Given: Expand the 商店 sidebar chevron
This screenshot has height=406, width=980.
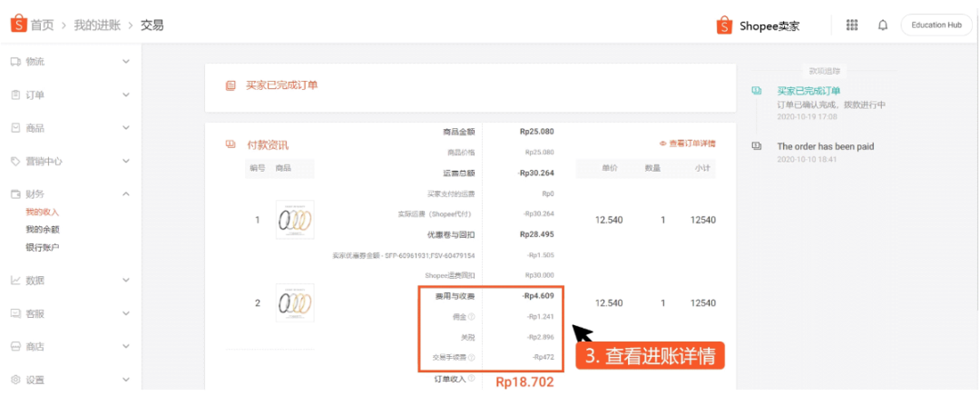Looking at the screenshot, I should coord(125,347).
